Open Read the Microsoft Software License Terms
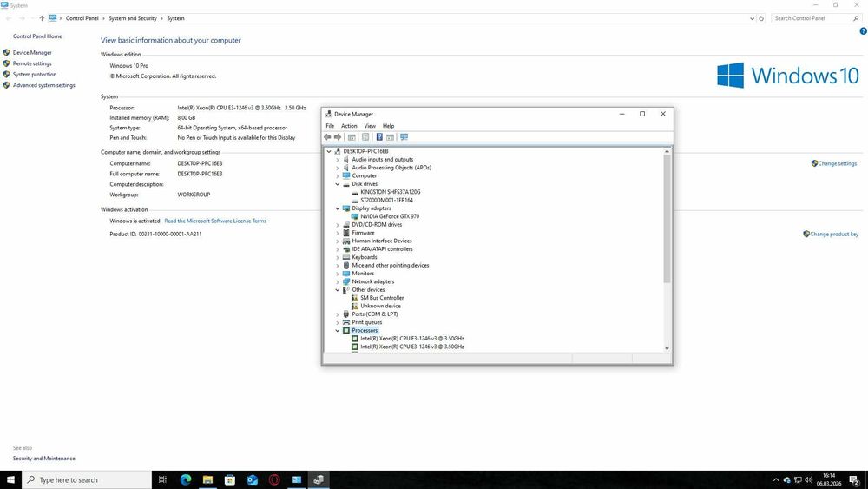868x489 pixels. [x=215, y=221]
